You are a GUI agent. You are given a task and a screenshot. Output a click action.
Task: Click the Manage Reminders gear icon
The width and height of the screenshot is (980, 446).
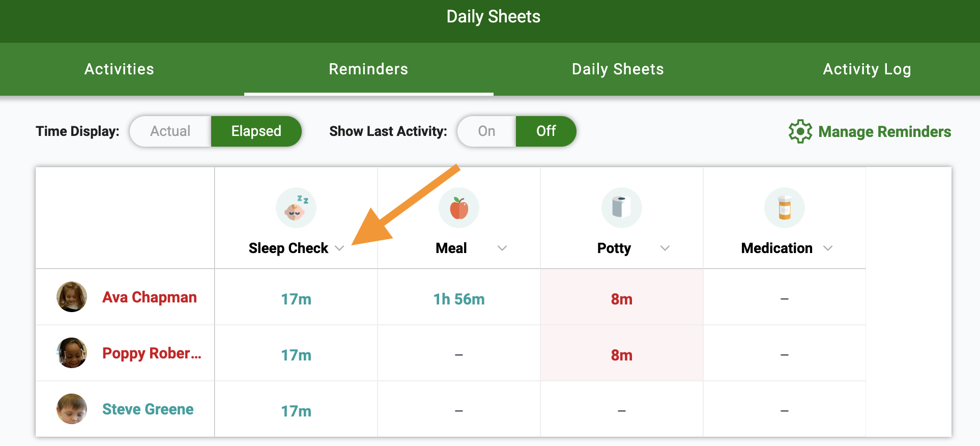pyautogui.click(x=800, y=131)
